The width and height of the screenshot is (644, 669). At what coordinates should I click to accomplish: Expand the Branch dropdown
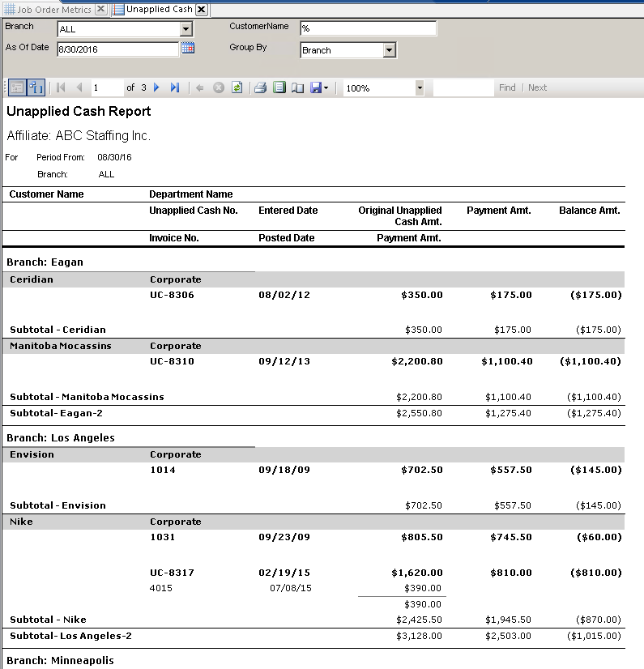click(x=186, y=29)
